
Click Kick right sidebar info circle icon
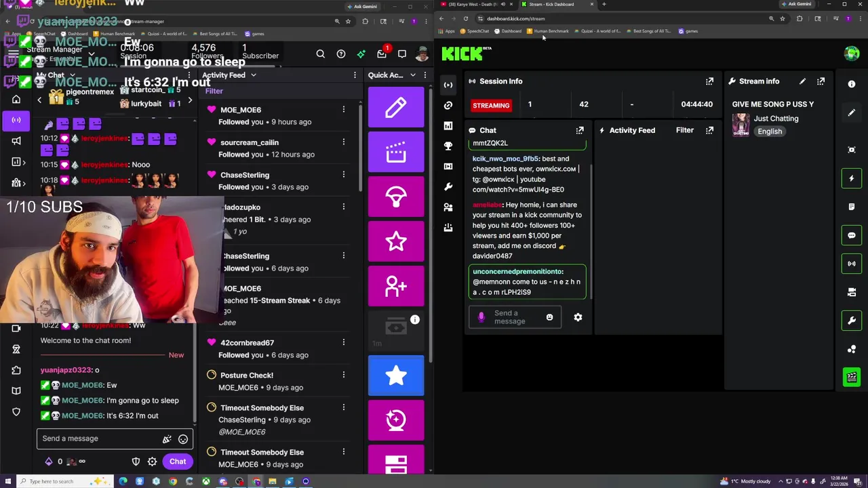pyautogui.click(x=852, y=84)
